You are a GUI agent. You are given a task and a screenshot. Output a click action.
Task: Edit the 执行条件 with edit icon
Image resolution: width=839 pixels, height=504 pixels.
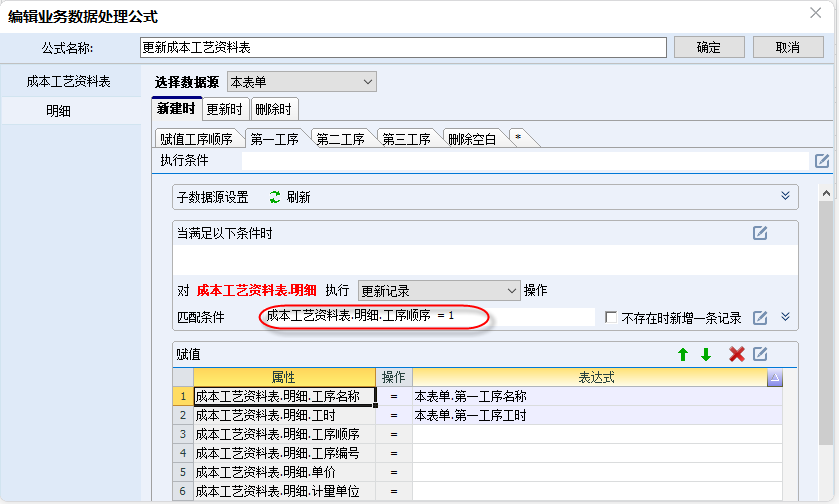point(822,161)
